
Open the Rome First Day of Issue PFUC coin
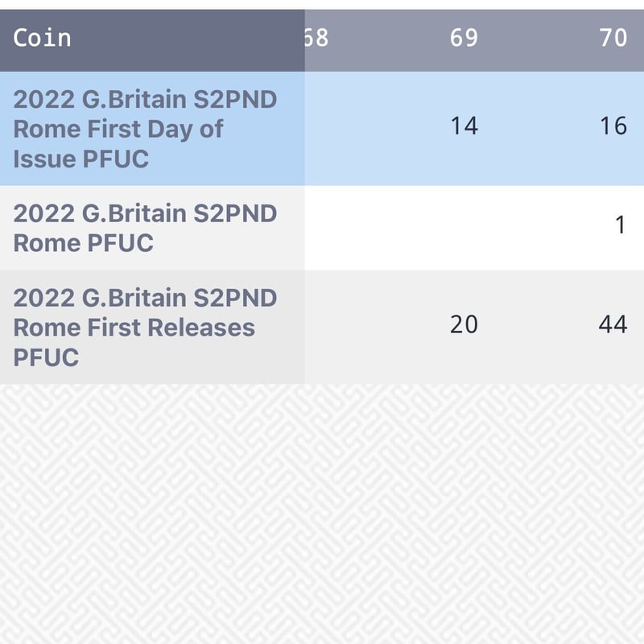[x=145, y=129]
